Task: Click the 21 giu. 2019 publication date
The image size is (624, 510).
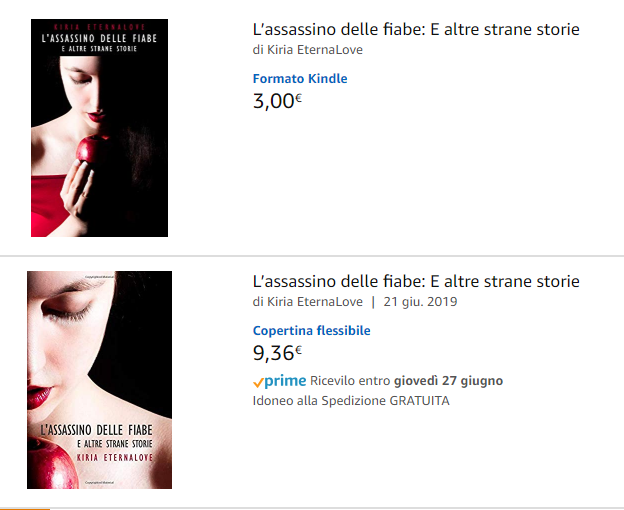Action: click(420, 302)
